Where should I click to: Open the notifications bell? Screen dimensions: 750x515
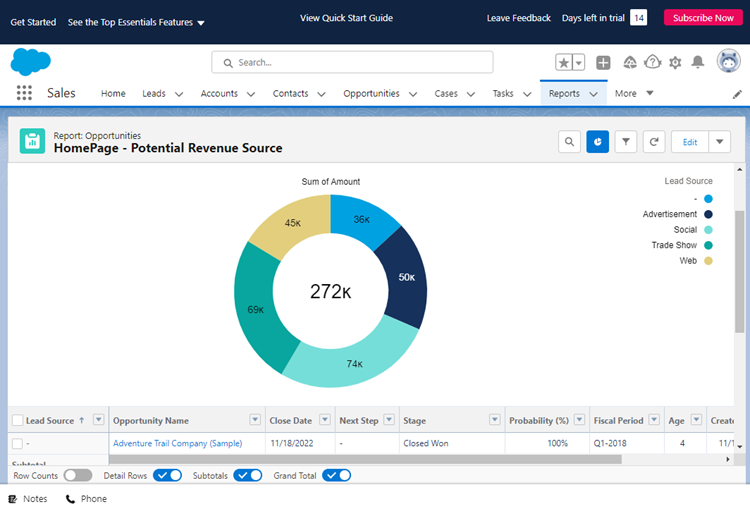pyautogui.click(x=698, y=62)
